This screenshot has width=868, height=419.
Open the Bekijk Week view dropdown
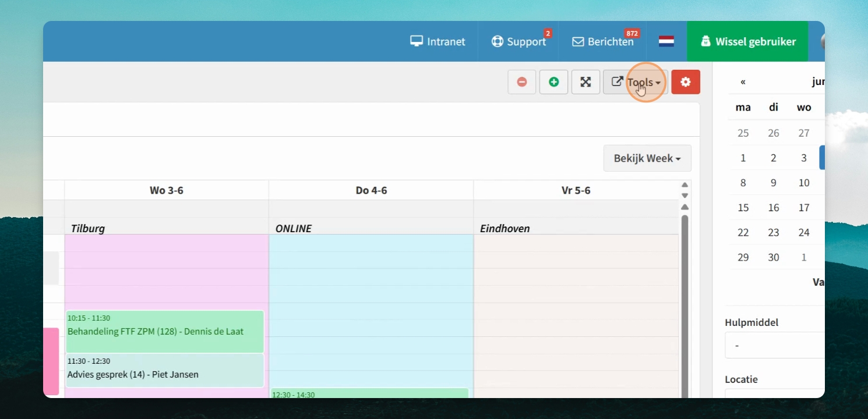[x=647, y=158]
